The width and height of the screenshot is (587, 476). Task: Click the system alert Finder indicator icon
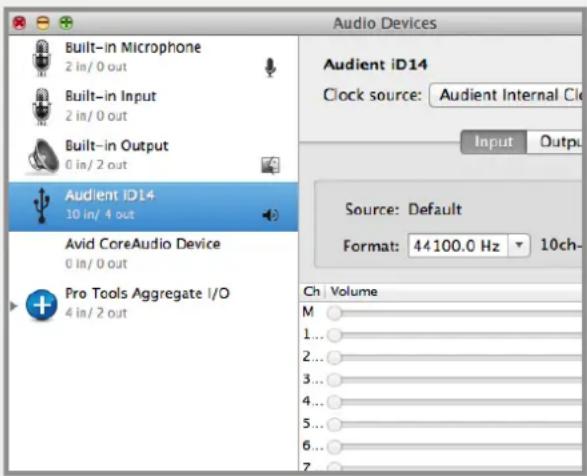pyautogui.click(x=270, y=165)
